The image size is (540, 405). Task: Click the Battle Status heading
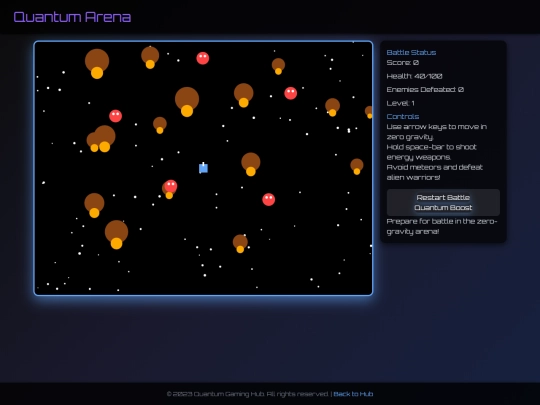pyautogui.click(x=411, y=52)
